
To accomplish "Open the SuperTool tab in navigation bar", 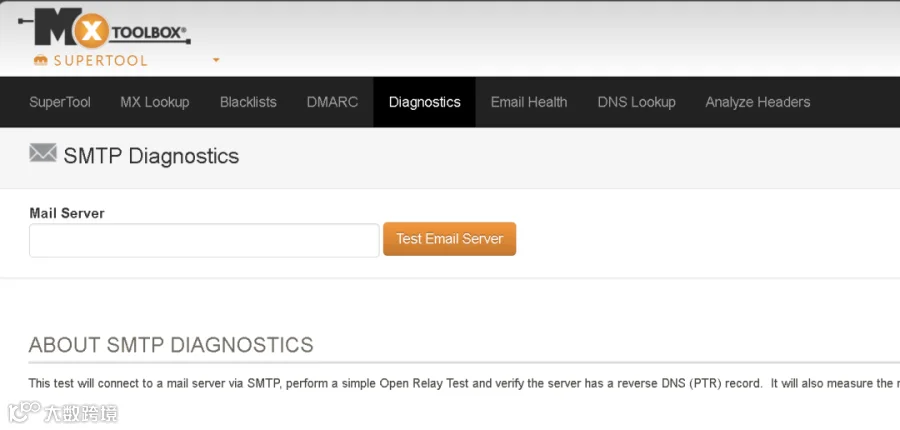I will (60, 102).
